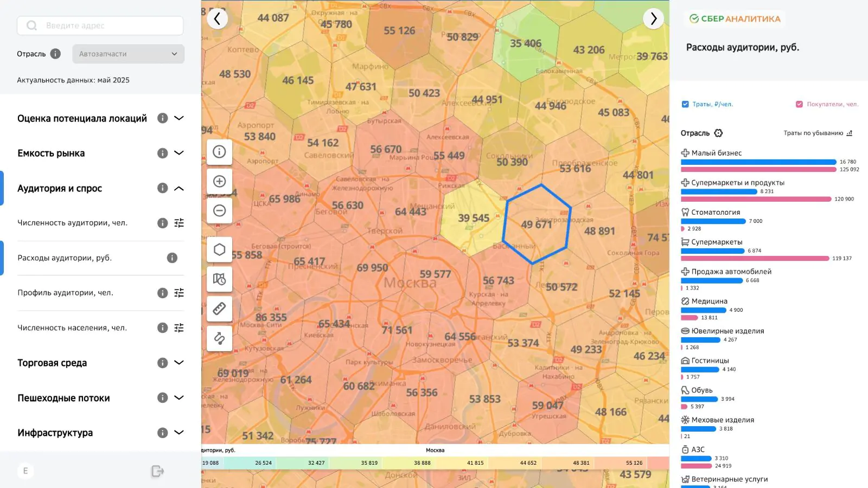Viewport: 868px width, 488px height.
Task: Open the Отрасль dropdown with Автозапчасти
Action: (128, 54)
